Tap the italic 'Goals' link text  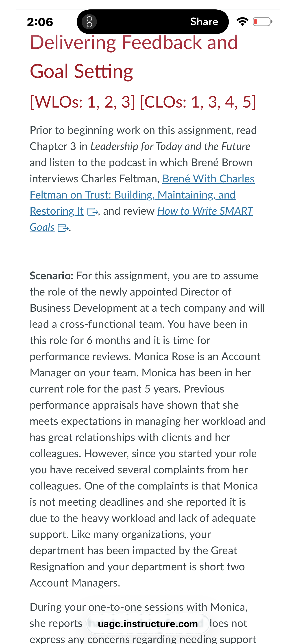click(42, 227)
